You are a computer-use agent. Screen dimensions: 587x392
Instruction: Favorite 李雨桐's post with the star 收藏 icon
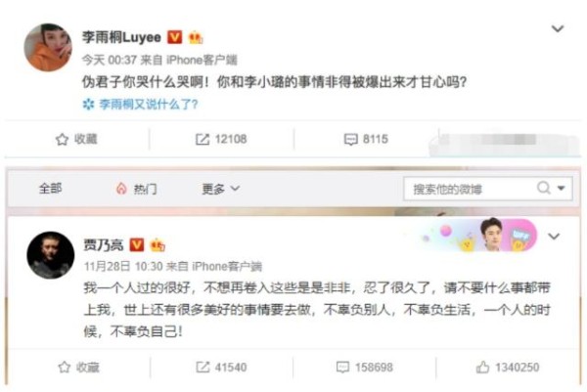76,139
